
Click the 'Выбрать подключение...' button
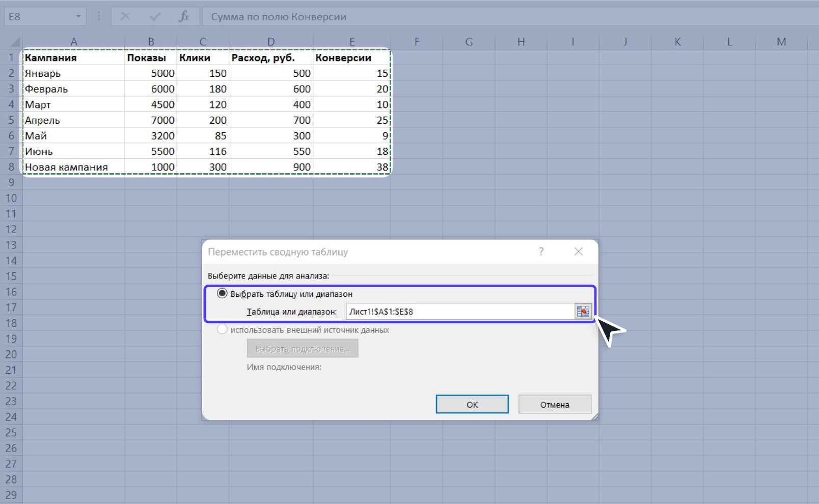tap(303, 349)
